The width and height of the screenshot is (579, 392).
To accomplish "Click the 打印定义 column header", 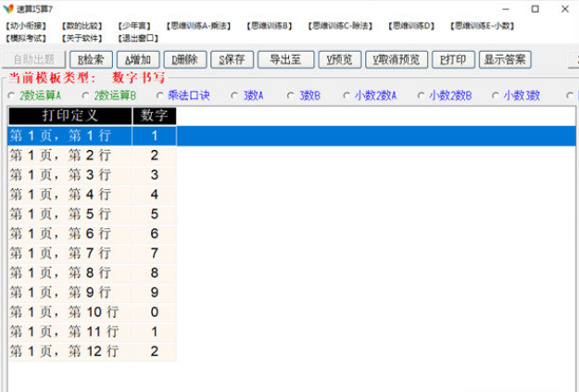I will (70, 116).
